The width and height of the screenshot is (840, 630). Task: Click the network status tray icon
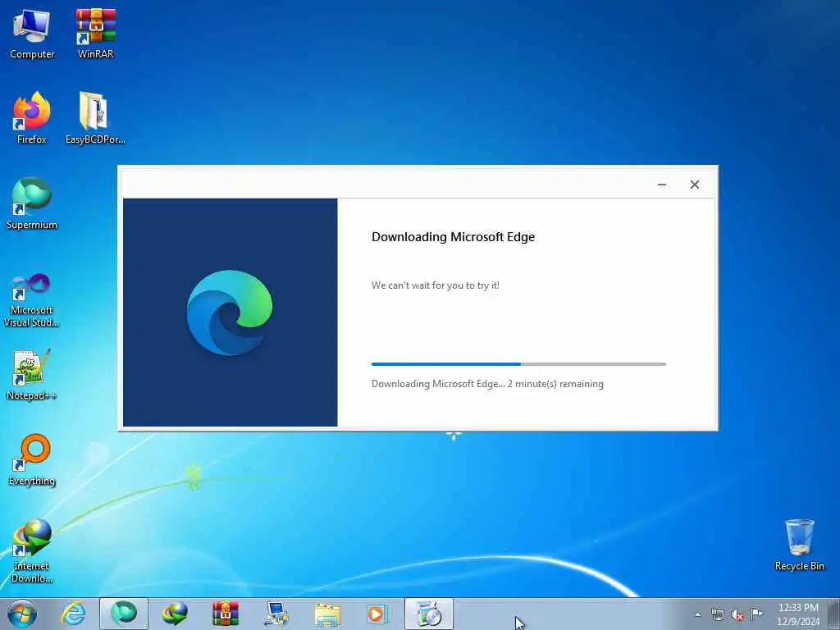click(717, 614)
